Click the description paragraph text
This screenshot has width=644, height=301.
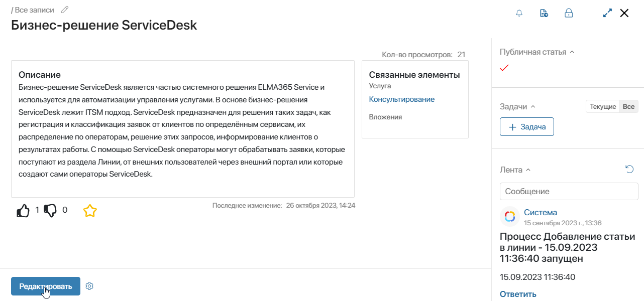pyautogui.click(x=182, y=130)
